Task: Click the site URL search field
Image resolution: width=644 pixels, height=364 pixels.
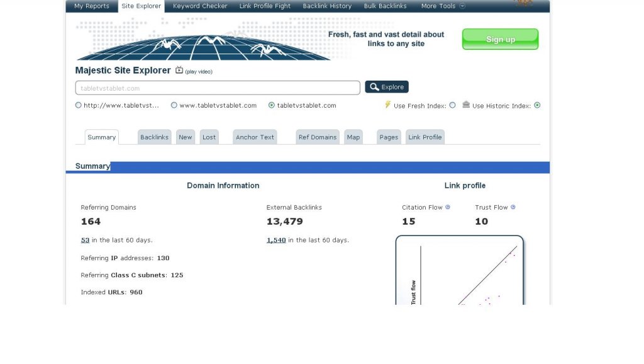Action: (218, 88)
